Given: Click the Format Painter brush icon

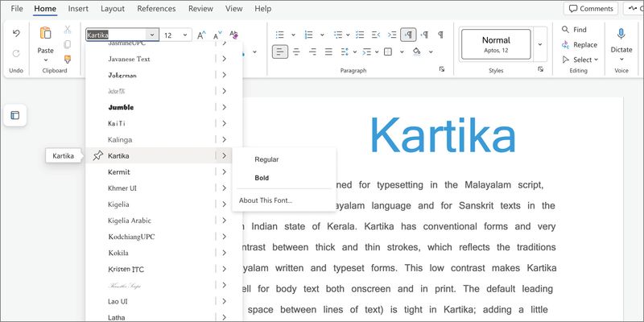Looking at the screenshot, I should 68,60.
